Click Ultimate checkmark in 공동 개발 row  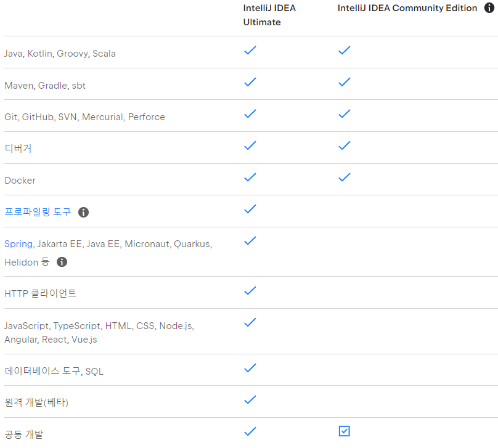(x=250, y=431)
